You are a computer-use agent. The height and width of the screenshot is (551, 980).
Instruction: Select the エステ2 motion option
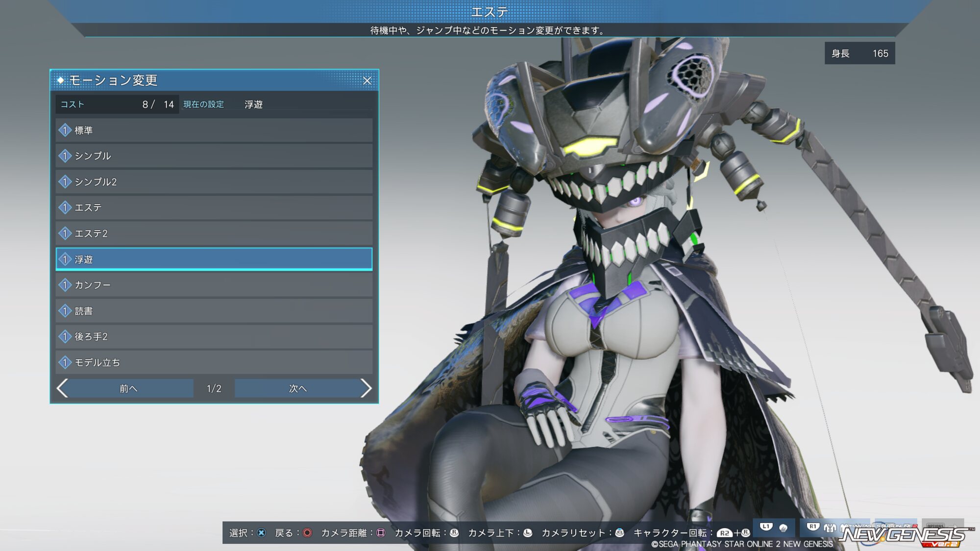pyautogui.click(x=214, y=234)
